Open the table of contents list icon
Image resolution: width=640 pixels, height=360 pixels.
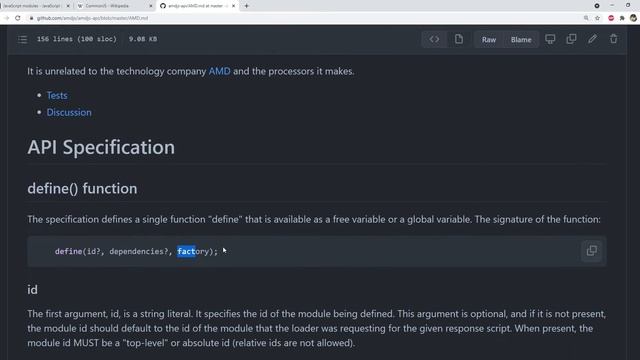[x=22, y=39]
